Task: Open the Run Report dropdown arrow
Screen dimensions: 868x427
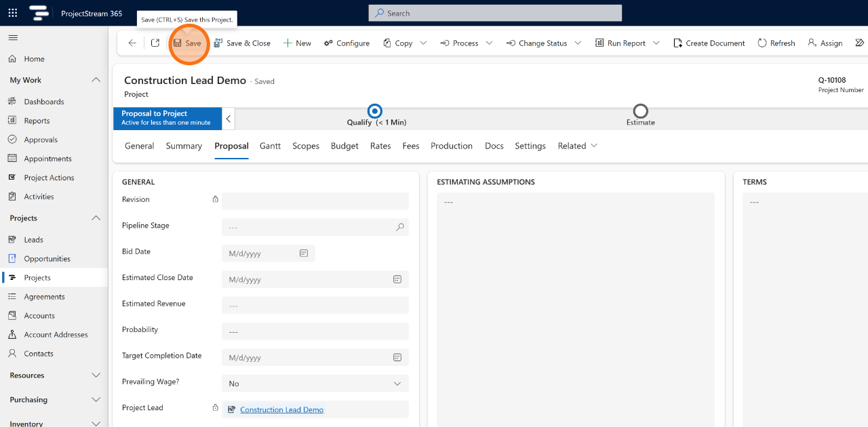Action: pos(656,43)
